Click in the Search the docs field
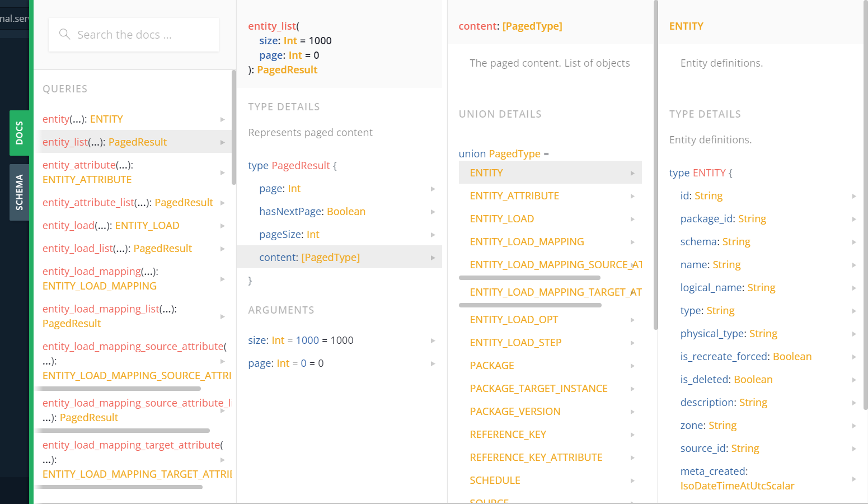This screenshot has height=504, width=868. point(140,35)
